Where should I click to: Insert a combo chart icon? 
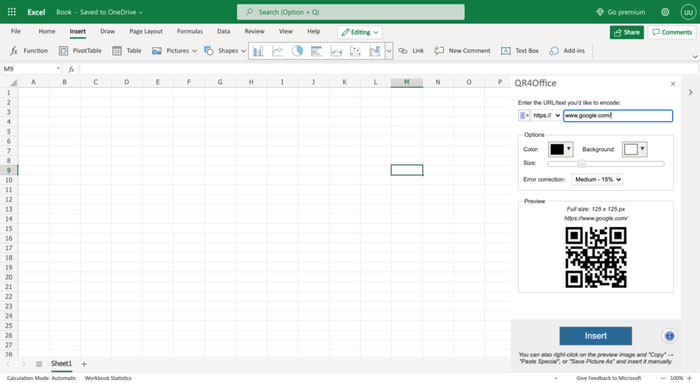pos(375,51)
